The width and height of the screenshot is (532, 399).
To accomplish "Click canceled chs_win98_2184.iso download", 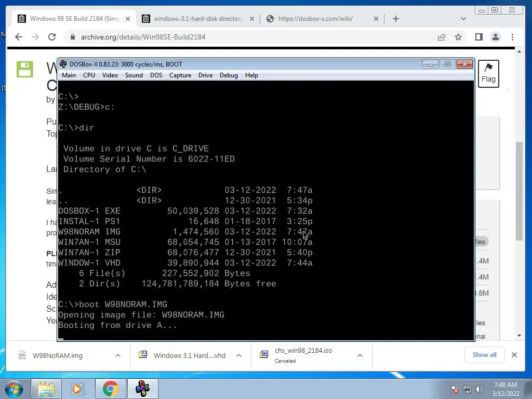I will 303,355.
